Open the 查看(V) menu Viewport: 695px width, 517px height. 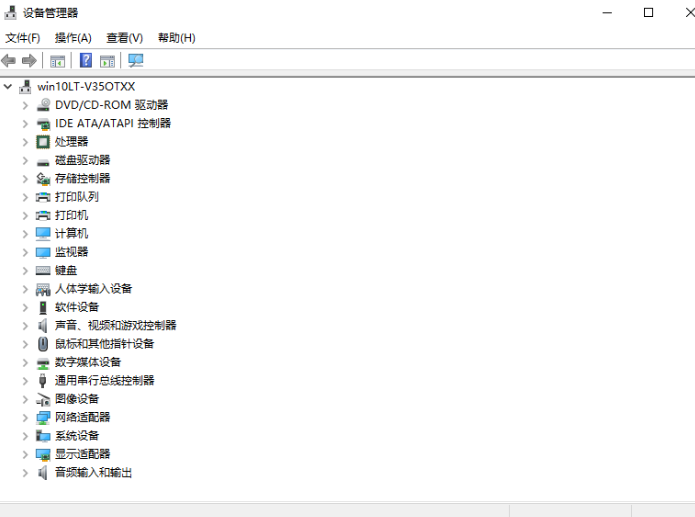coord(125,38)
